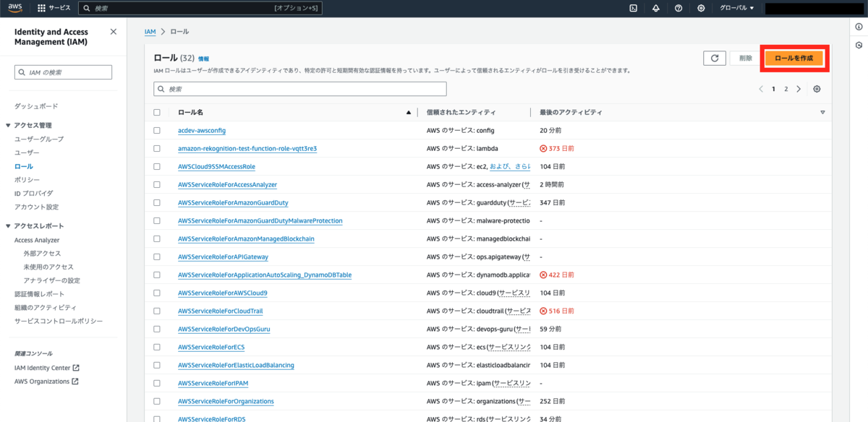This screenshot has width=868, height=422.
Task: Check the AWSCloud9SSMAccessRole checkbox
Action: (157, 167)
